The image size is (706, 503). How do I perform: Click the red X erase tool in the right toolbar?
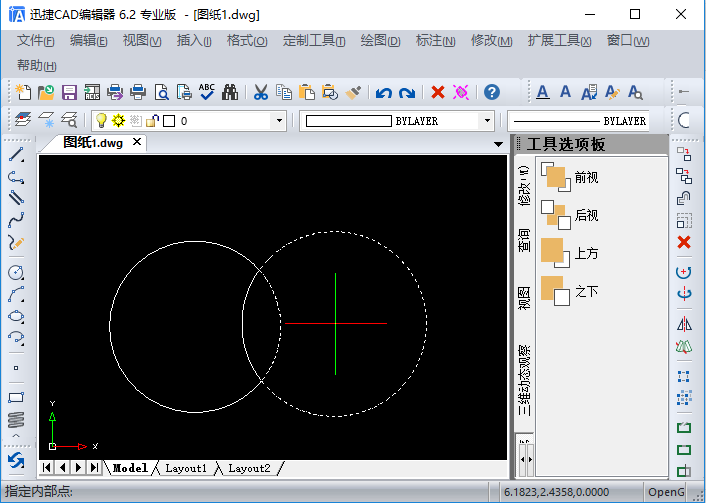(684, 242)
